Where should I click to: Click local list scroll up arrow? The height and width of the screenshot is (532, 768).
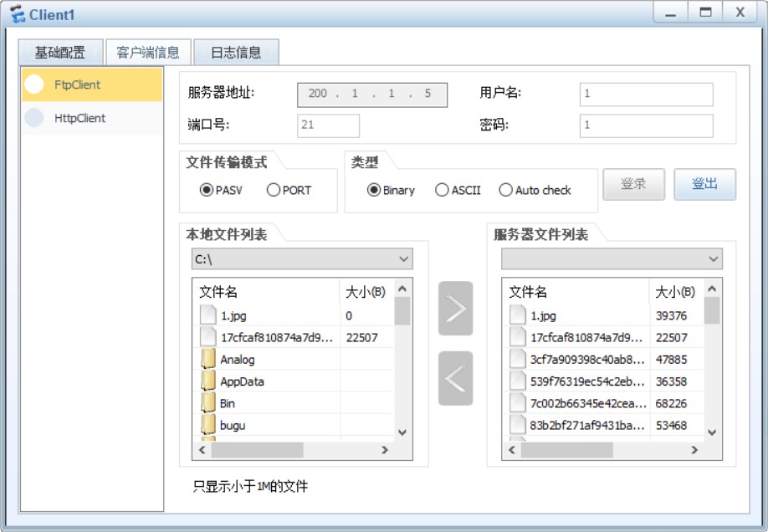(x=402, y=289)
